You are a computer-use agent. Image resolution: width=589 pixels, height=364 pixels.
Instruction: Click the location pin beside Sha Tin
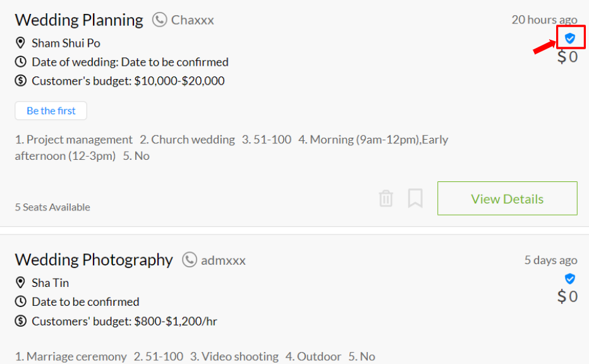[20, 282]
